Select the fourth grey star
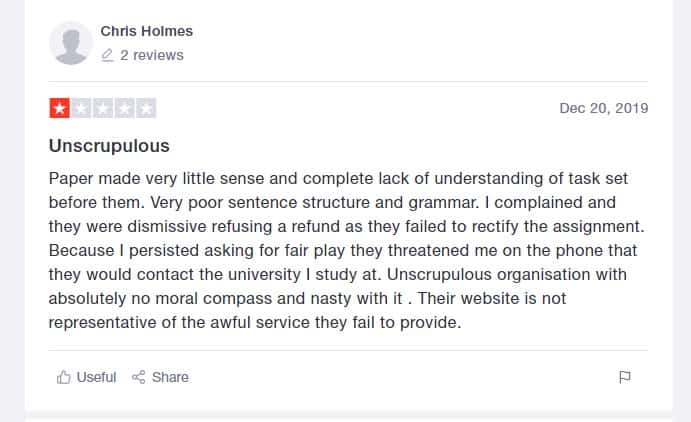Viewport: 691px width, 422px height. click(124, 108)
